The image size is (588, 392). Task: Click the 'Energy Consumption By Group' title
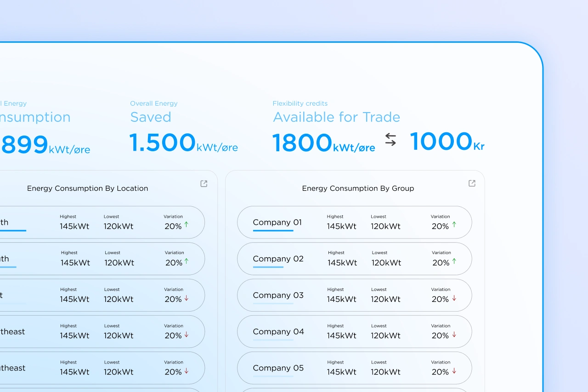pyautogui.click(x=358, y=188)
